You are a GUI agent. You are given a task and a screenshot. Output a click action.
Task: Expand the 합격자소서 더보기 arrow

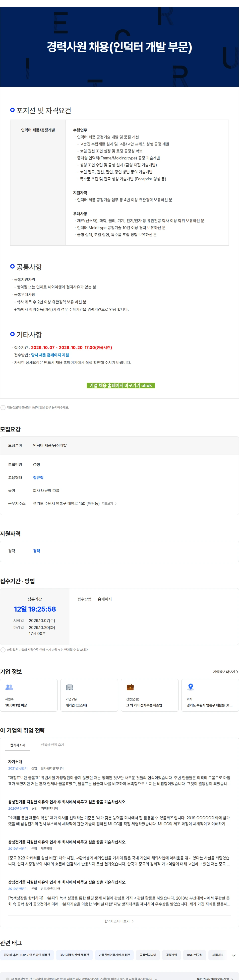[x=132, y=921]
